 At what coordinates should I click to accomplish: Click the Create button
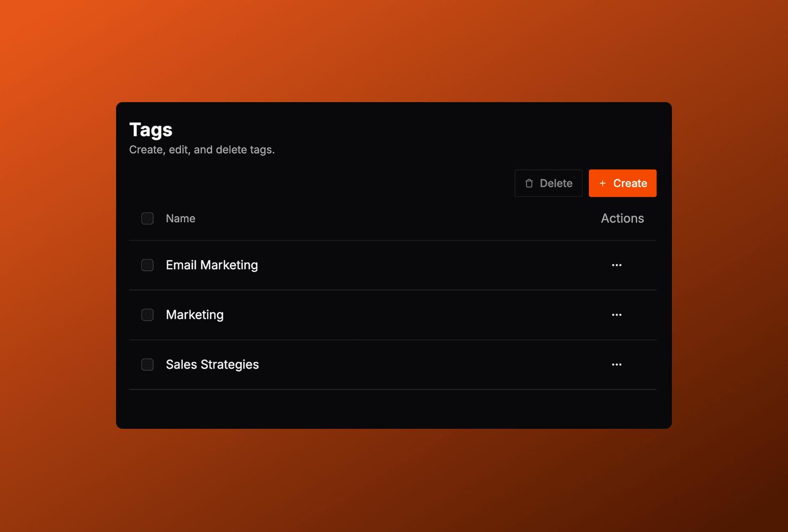[x=622, y=183]
